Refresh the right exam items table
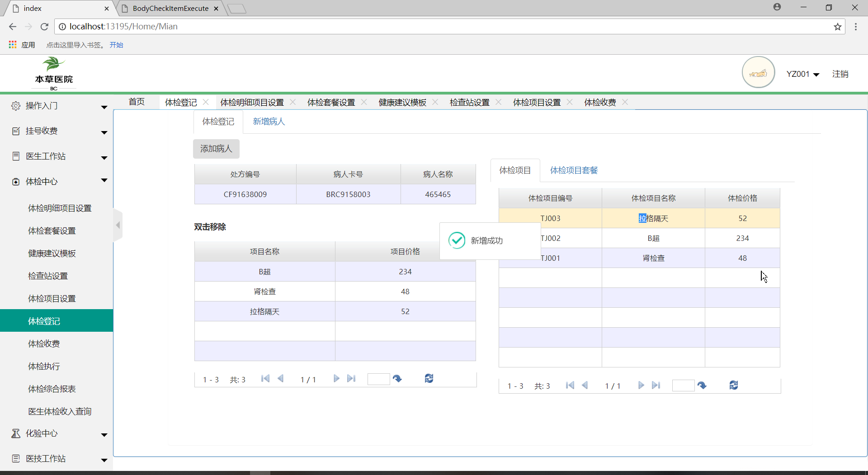The height and width of the screenshot is (475, 868). point(733,385)
